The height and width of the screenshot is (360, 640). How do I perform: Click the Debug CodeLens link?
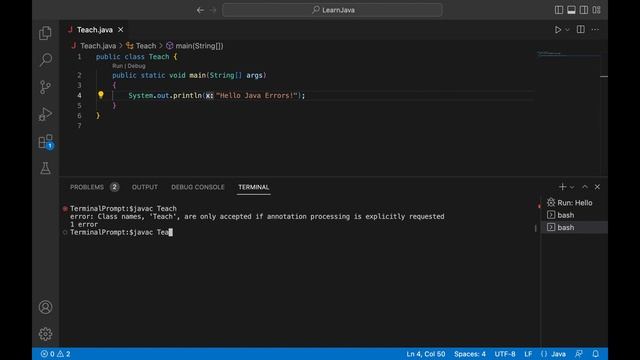click(136, 66)
